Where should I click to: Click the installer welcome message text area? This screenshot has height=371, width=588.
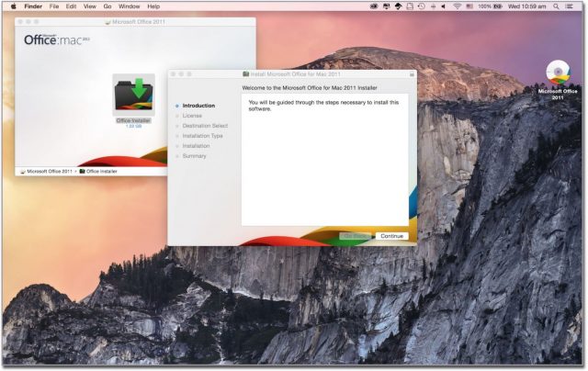[x=324, y=160]
